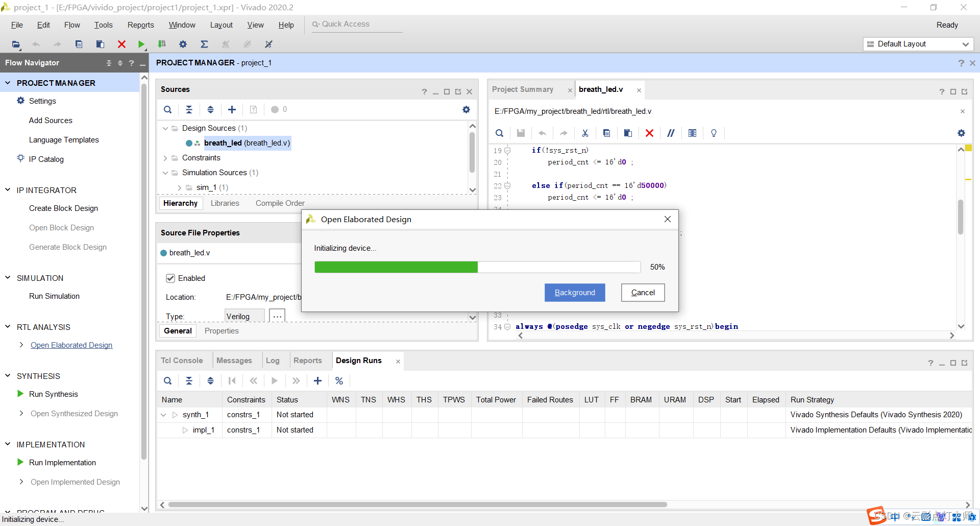This screenshot has width=980, height=526.
Task: Click the Design Runs horizontal scrollbar
Action: pyautogui.click(x=418, y=505)
